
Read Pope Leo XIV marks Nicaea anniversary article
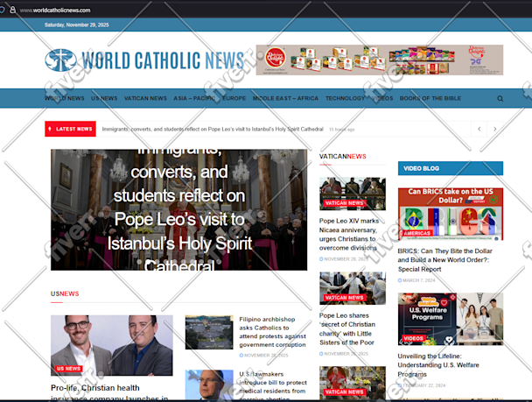tap(349, 234)
